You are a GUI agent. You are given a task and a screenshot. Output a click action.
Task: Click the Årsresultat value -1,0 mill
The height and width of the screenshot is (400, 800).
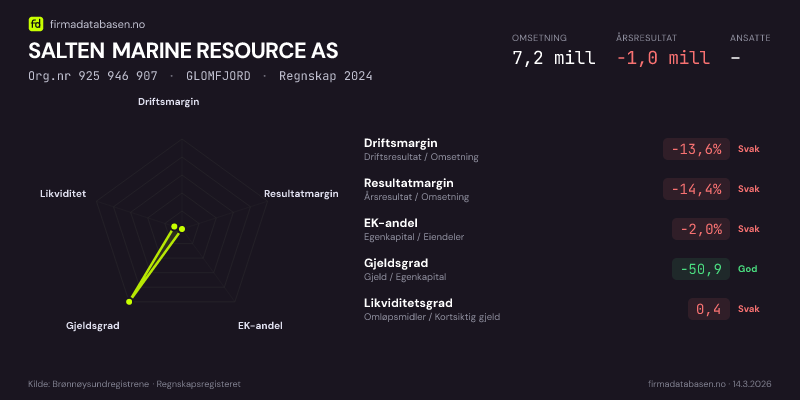[x=662, y=57]
